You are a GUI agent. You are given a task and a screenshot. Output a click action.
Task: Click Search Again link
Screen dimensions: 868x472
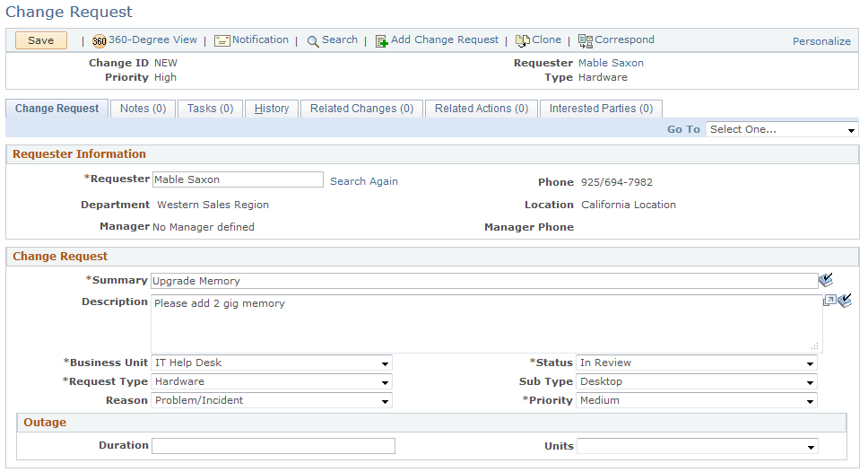364,181
